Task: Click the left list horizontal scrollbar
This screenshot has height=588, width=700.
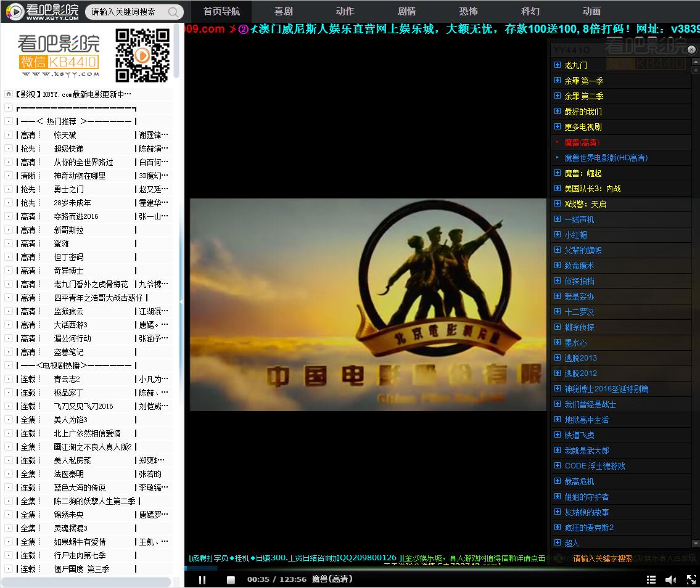Action: [x=86, y=582]
